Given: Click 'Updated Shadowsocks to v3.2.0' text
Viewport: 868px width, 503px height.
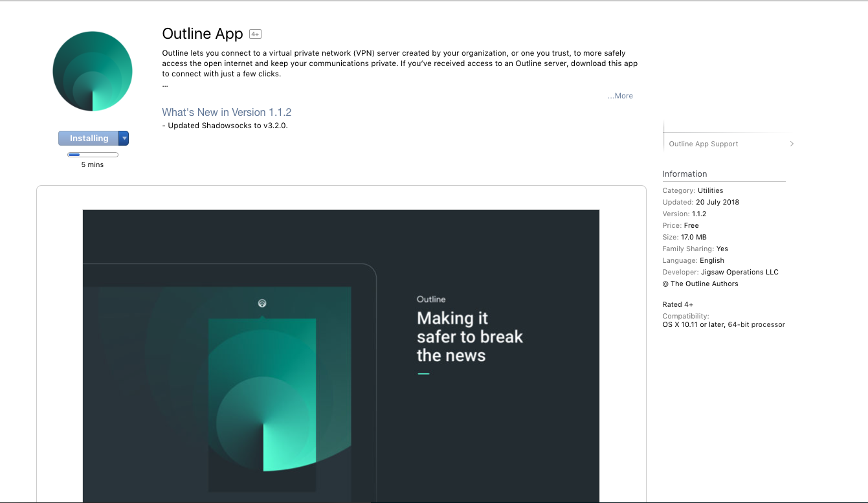Looking at the screenshot, I should [x=225, y=126].
